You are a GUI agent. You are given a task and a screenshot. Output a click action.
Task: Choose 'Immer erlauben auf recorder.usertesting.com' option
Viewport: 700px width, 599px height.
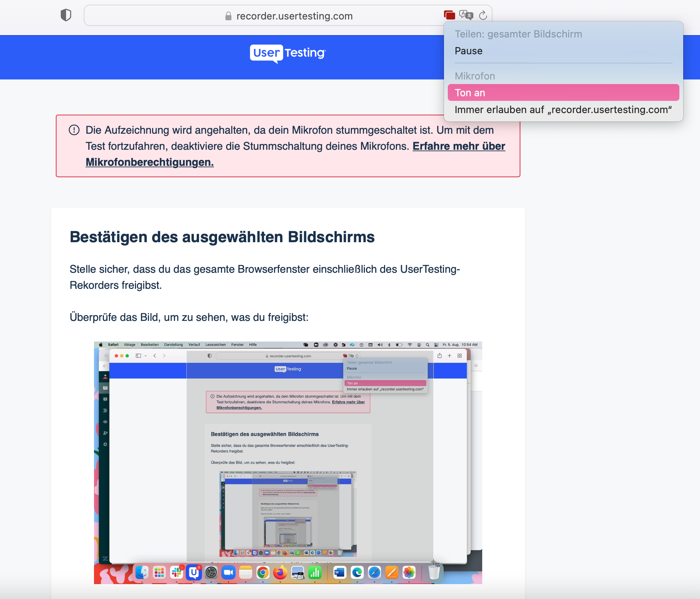tap(563, 110)
